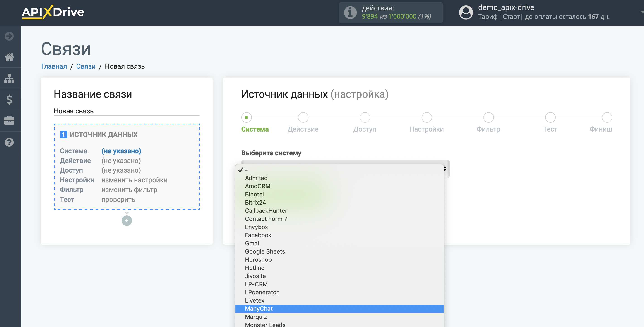The image size is (644, 327).
Task: Open the home icon in the sidebar
Action: (9, 57)
